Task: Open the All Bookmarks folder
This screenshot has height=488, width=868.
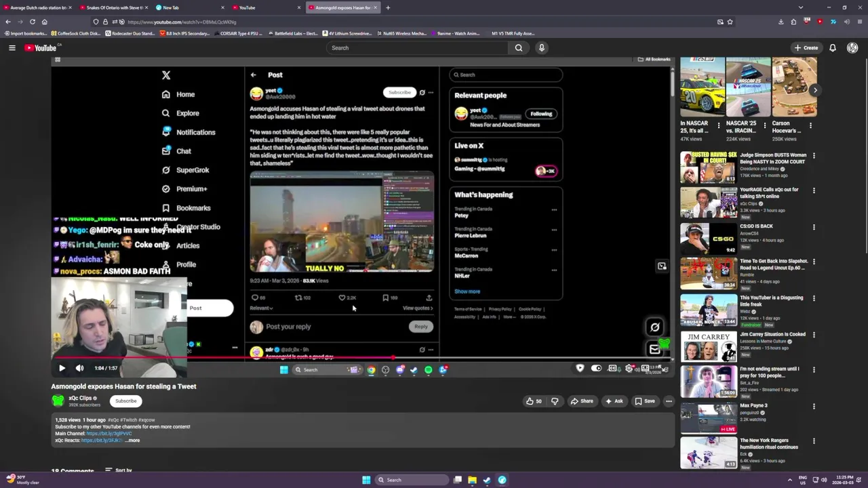Action: (x=654, y=59)
